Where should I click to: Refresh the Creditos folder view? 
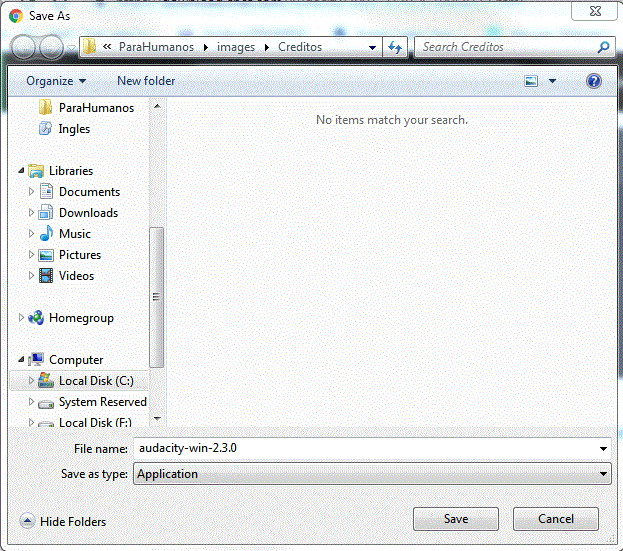pos(395,47)
